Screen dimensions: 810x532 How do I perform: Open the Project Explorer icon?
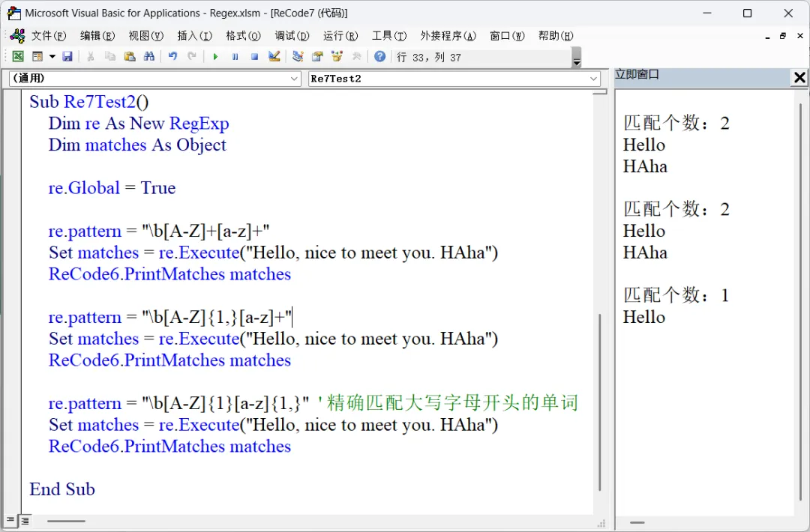point(298,56)
